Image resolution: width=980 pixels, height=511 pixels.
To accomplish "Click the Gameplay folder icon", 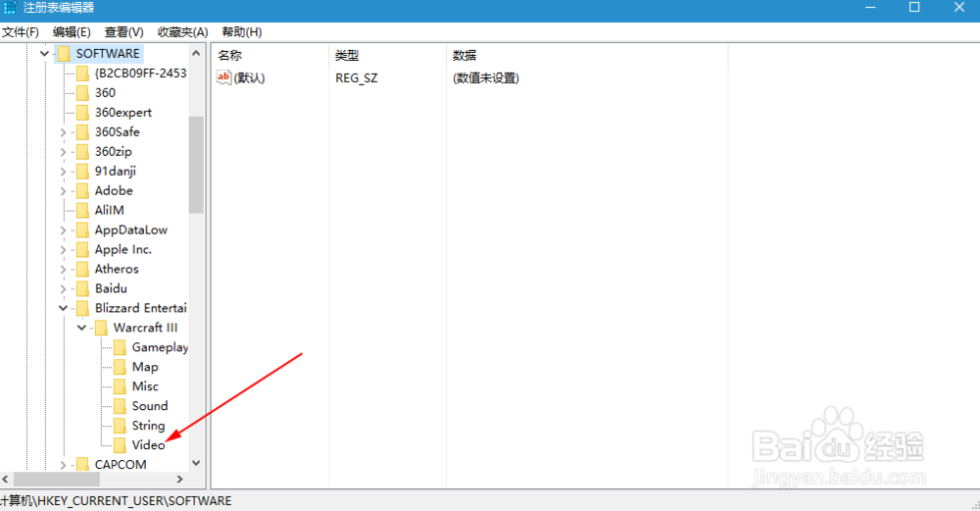I will [120, 347].
